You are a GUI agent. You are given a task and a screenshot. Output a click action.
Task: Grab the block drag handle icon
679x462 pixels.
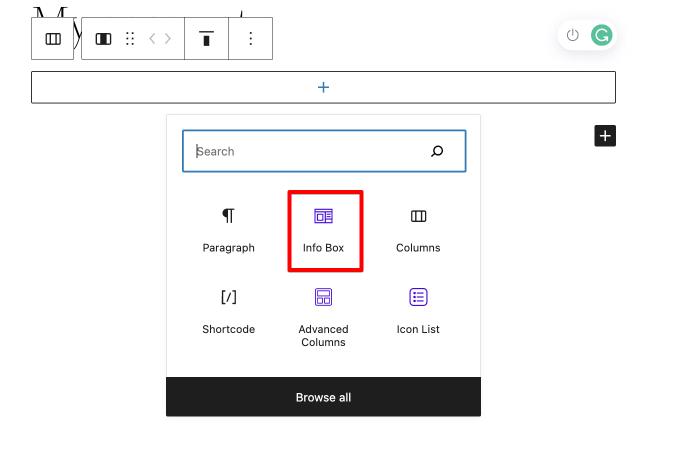(x=130, y=39)
